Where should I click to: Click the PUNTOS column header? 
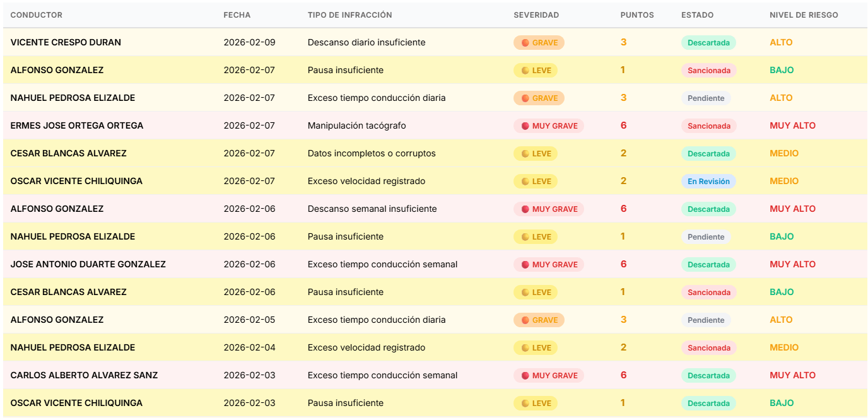637,15
